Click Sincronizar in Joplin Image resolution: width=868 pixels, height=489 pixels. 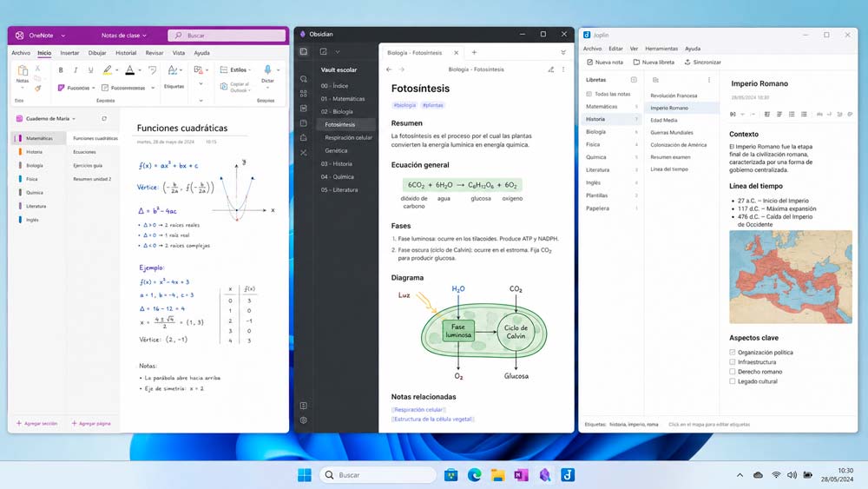703,62
